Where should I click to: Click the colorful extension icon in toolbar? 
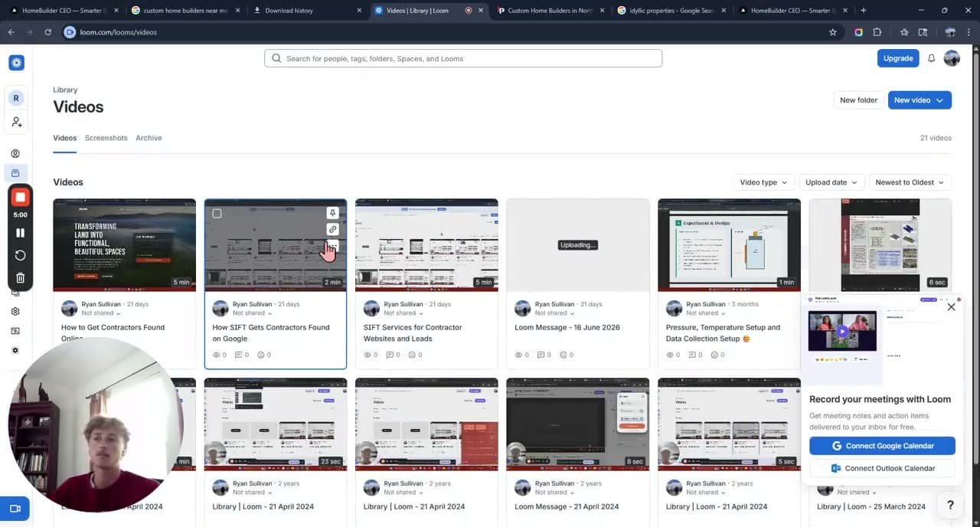point(858,32)
